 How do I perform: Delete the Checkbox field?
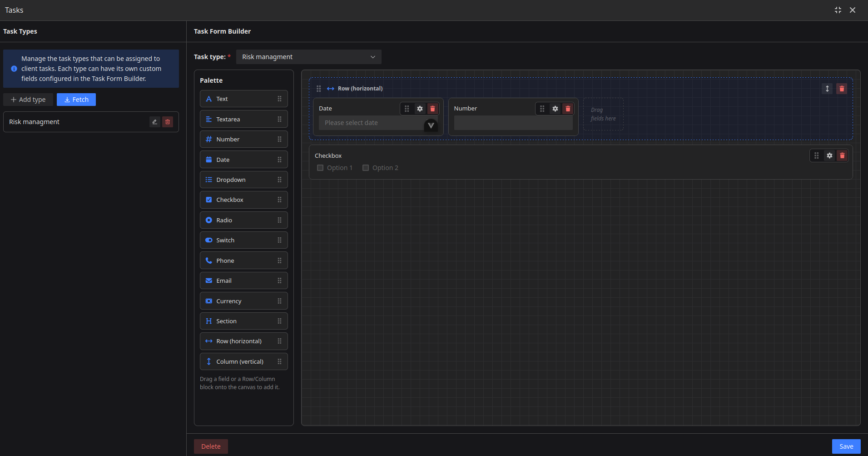click(842, 155)
